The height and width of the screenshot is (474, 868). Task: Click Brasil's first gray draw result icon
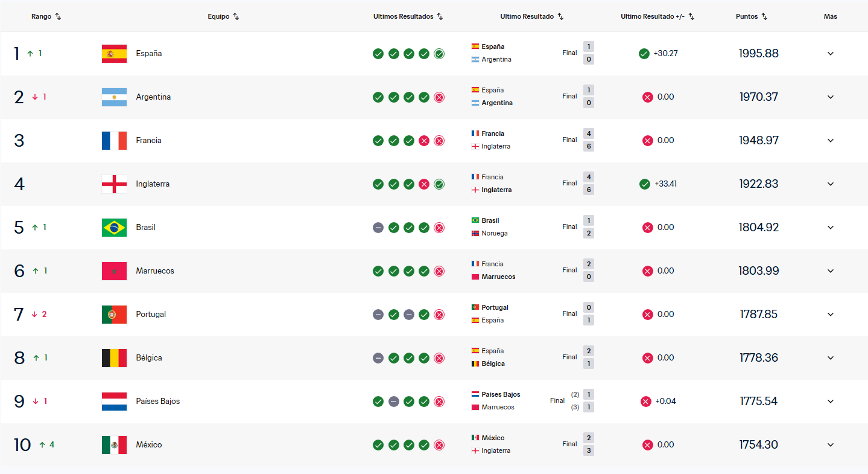tap(378, 228)
